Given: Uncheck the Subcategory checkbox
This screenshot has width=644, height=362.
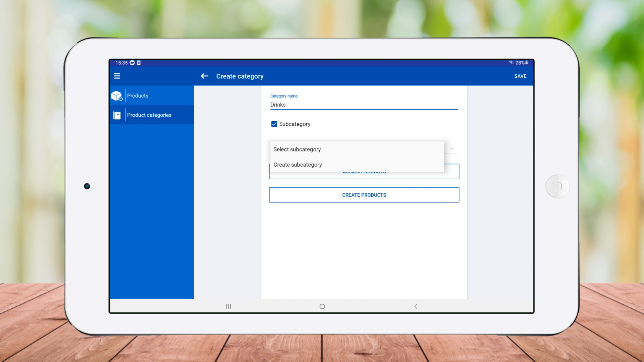Looking at the screenshot, I should pos(274,124).
